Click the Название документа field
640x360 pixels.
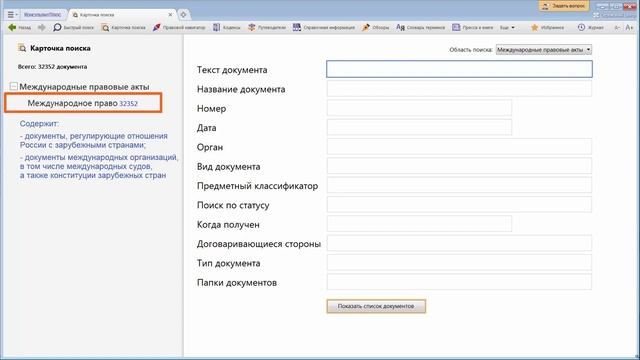click(x=459, y=89)
